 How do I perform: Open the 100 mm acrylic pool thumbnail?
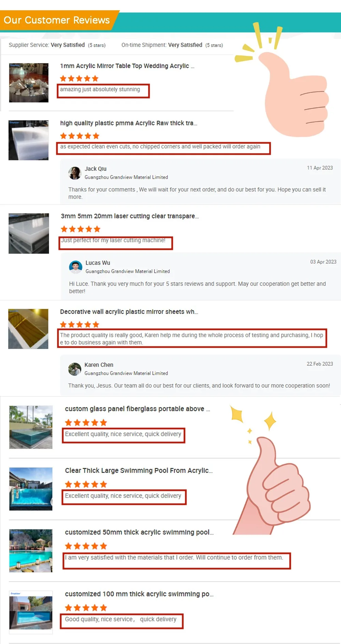(31, 612)
